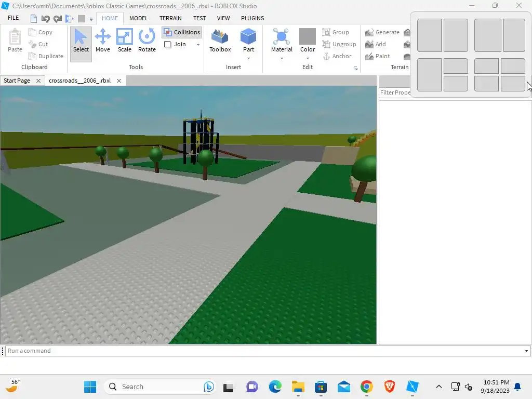Switch to the VIEW tab

click(223, 18)
